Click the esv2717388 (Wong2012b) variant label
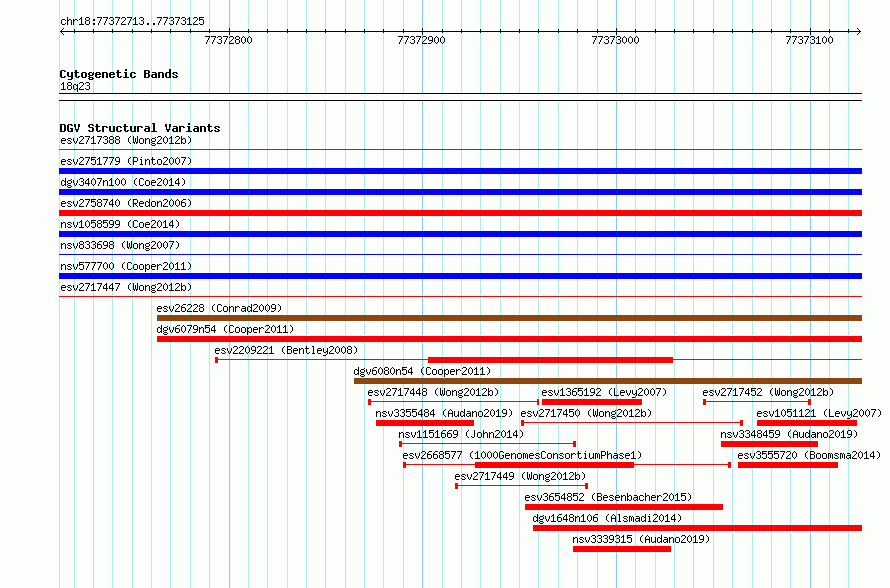The height and width of the screenshot is (588, 890). point(126,140)
